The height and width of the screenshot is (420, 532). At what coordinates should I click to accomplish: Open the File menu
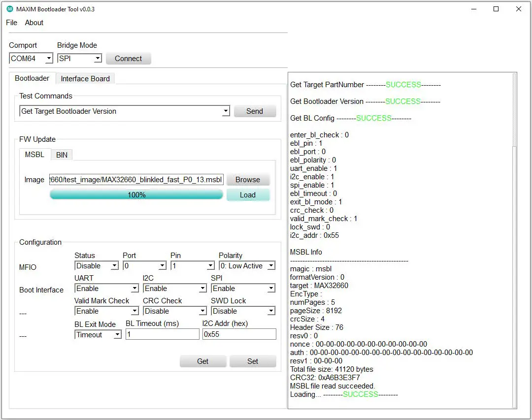11,22
